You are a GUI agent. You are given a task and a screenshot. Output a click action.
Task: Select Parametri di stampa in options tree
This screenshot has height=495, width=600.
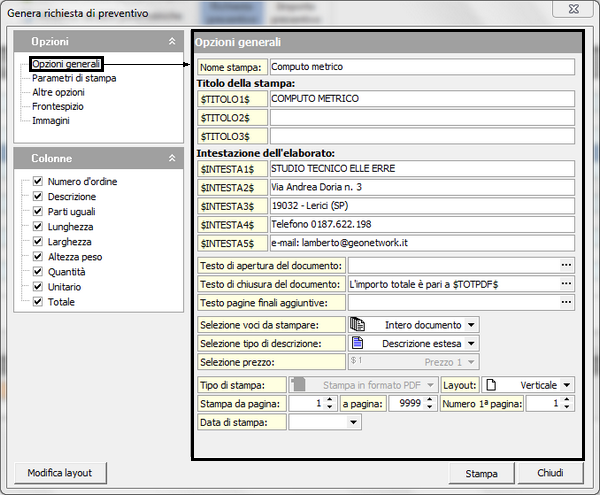[74, 78]
